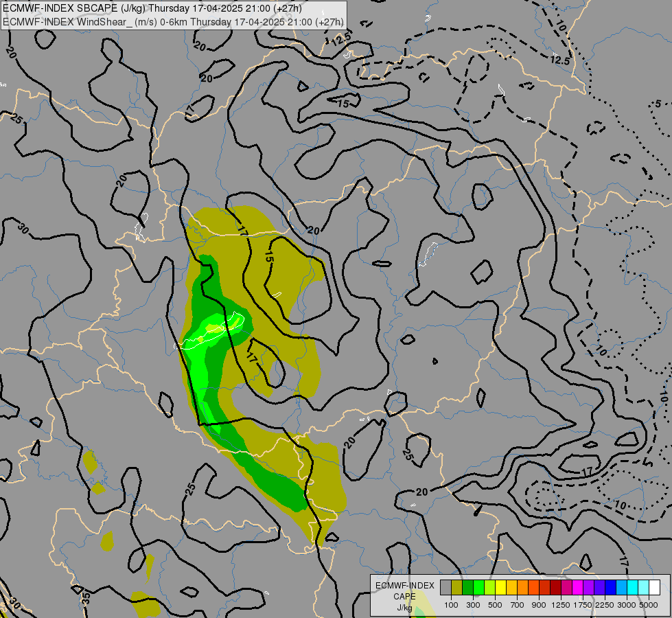Pick the dark green legend swatch

(467, 588)
